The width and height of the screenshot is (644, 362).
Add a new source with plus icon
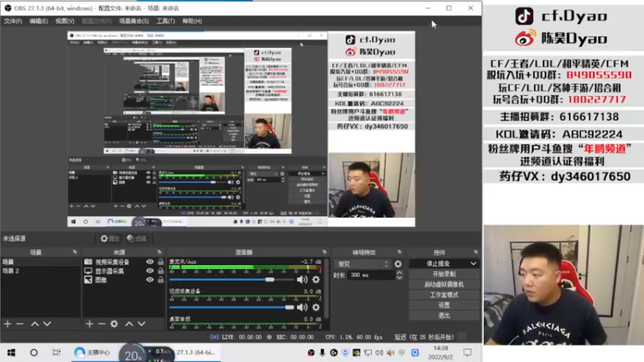point(89,324)
